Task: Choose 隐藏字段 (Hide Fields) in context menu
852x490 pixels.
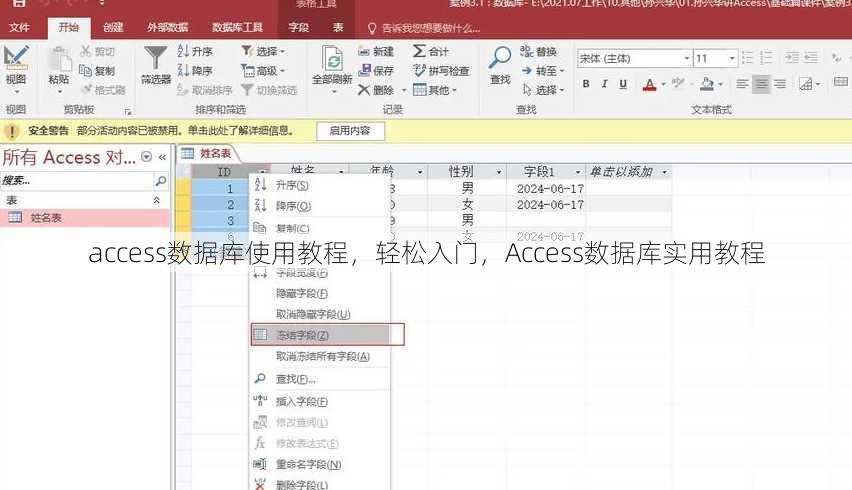Action: point(302,293)
